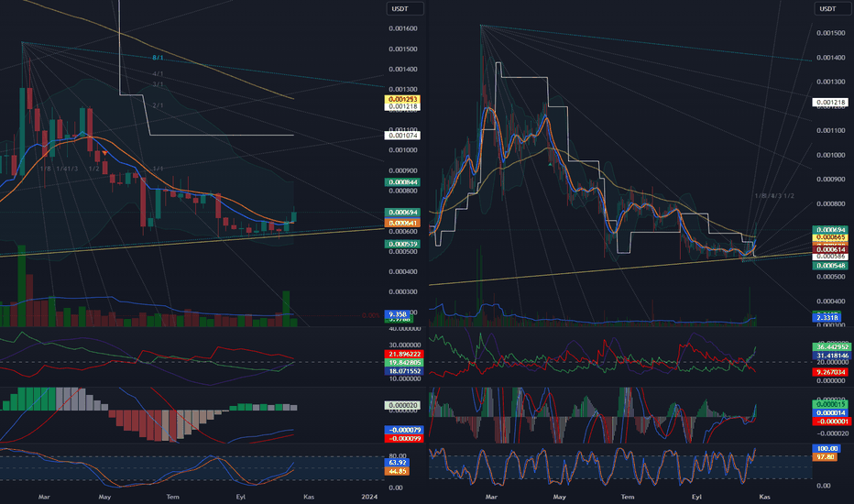Click the 2/1 Gann fan label

(158, 105)
